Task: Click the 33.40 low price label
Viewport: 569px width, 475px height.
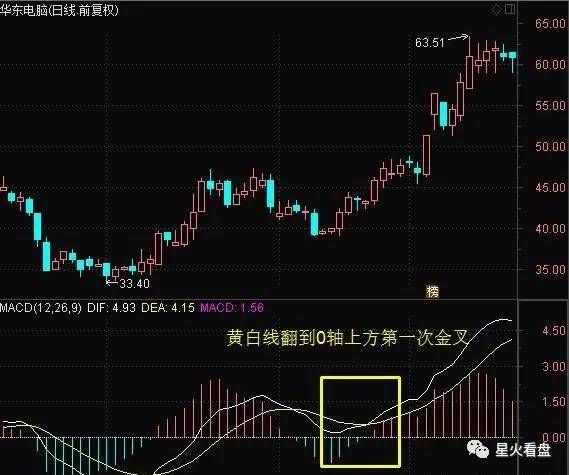Action: tap(134, 284)
